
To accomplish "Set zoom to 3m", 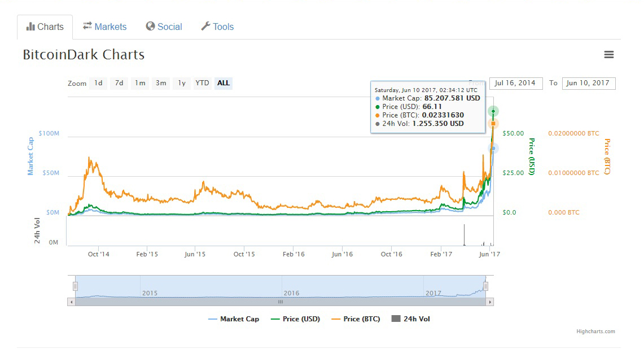I will tap(161, 83).
